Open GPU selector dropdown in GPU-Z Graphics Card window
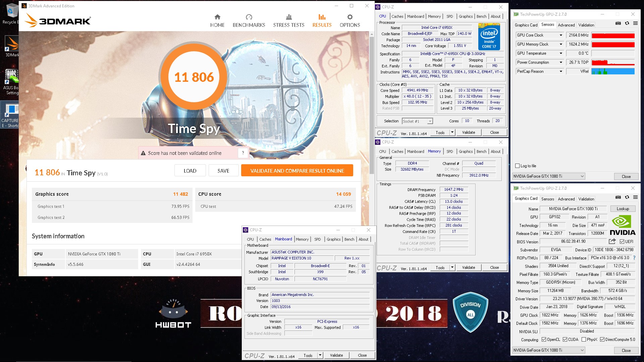The width and height of the screenshot is (644, 362). pos(549,350)
